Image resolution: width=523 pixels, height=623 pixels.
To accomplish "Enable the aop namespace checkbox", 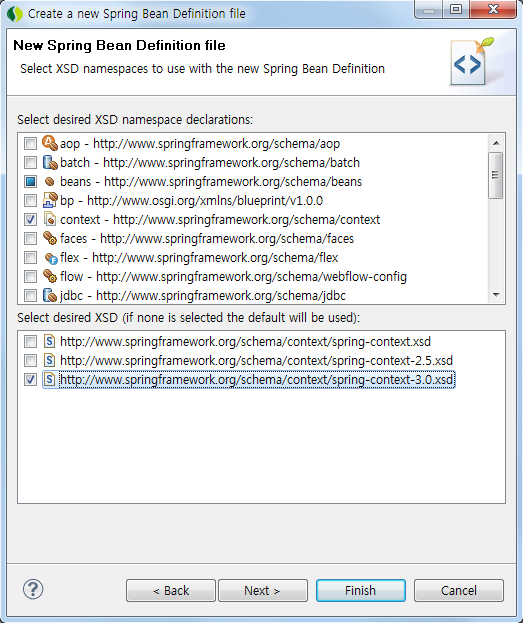I will pyautogui.click(x=30, y=143).
